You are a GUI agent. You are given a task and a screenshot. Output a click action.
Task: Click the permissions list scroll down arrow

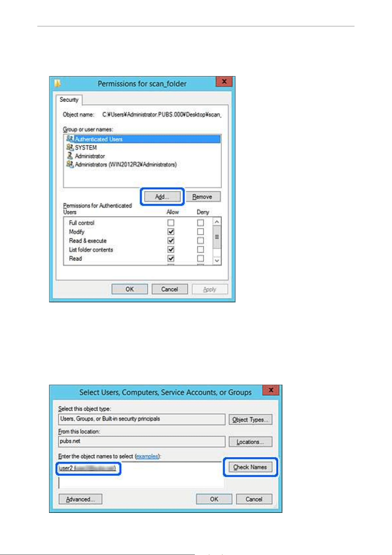(217, 261)
